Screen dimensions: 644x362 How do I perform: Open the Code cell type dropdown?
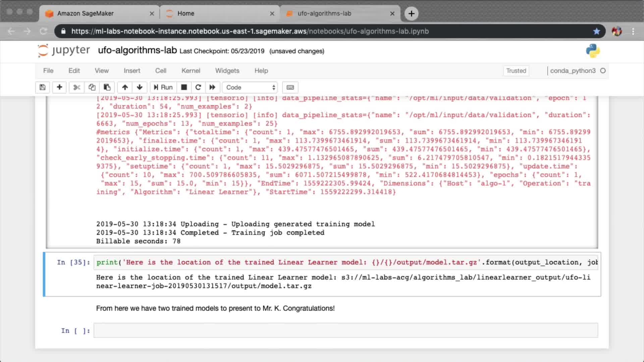point(250,87)
